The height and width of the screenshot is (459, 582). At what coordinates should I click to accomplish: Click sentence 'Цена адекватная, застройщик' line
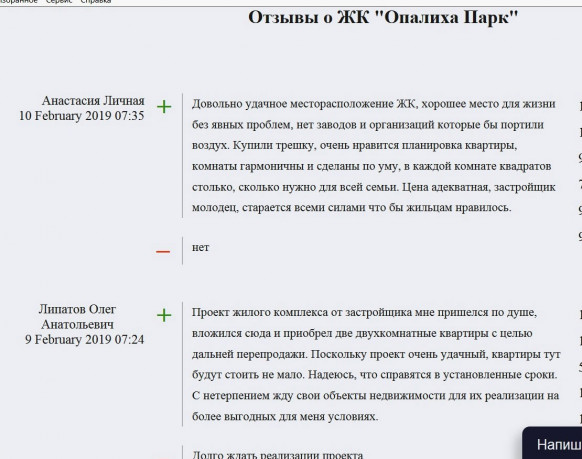coord(479,187)
